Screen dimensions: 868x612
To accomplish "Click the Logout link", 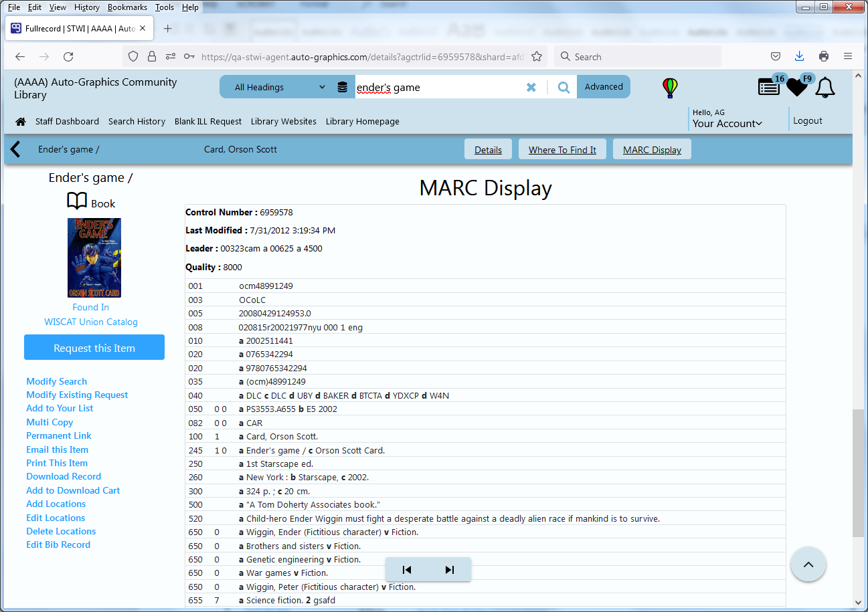I will pos(808,121).
